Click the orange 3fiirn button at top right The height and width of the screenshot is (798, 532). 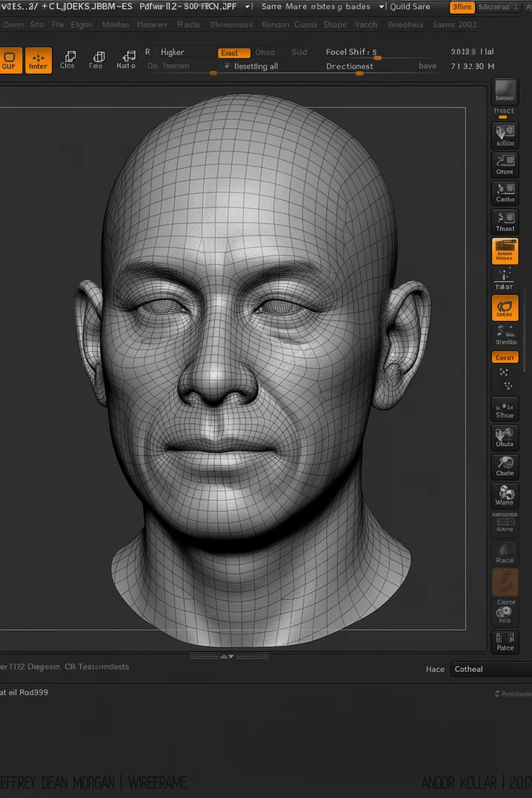(461, 7)
